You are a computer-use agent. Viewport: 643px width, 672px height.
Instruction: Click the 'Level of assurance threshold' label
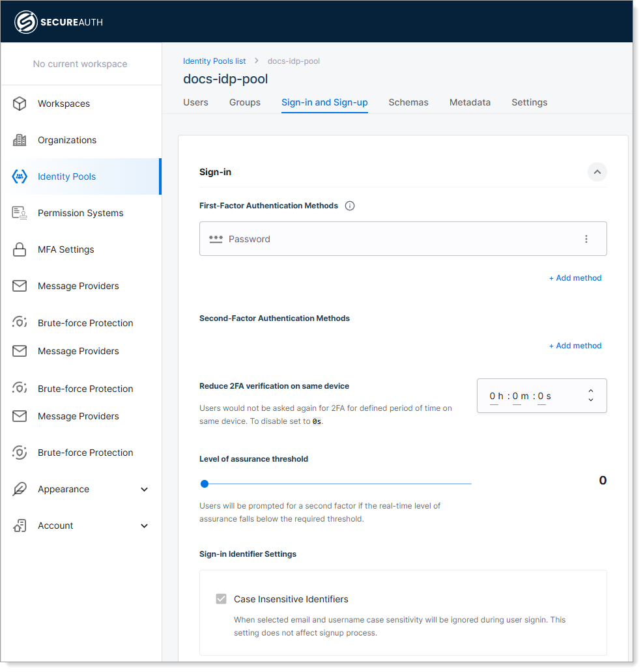254,459
